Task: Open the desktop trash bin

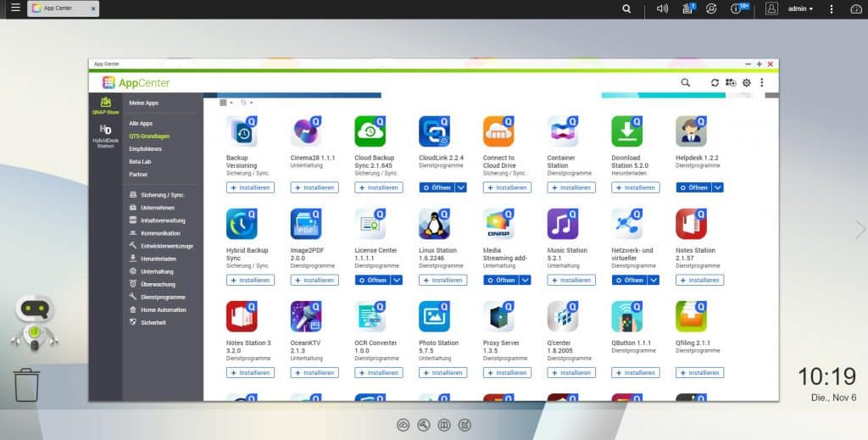Action: (x=26, y=385)
